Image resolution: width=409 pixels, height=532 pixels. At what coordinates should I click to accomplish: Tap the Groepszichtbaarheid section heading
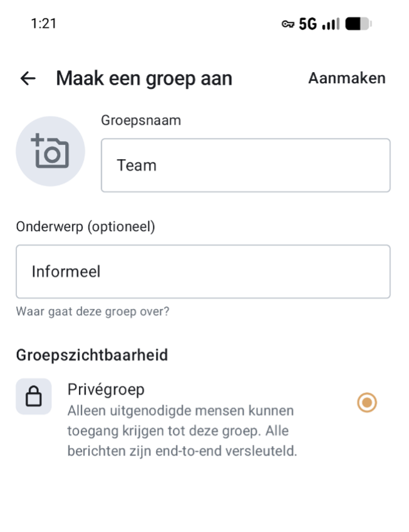[91, 355]
